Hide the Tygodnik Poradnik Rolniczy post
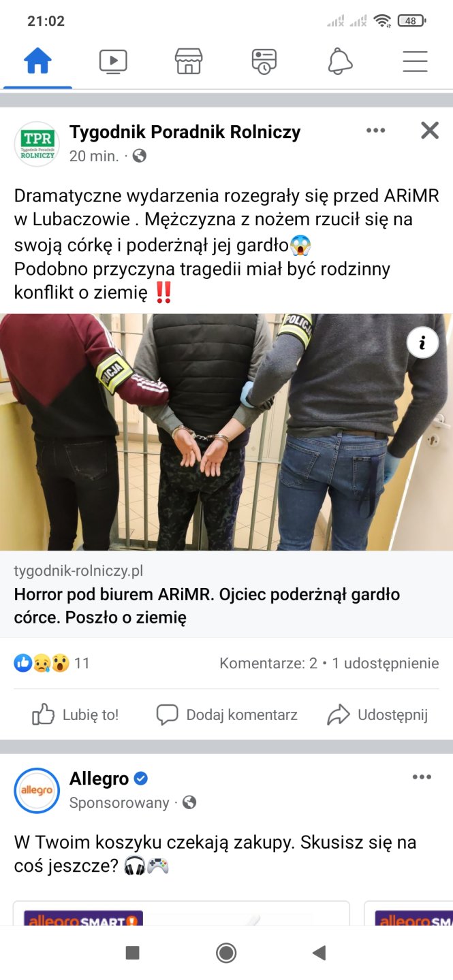The height and width of the screenshot is (980, 453). pyautogui.click(x=430, y=131)
